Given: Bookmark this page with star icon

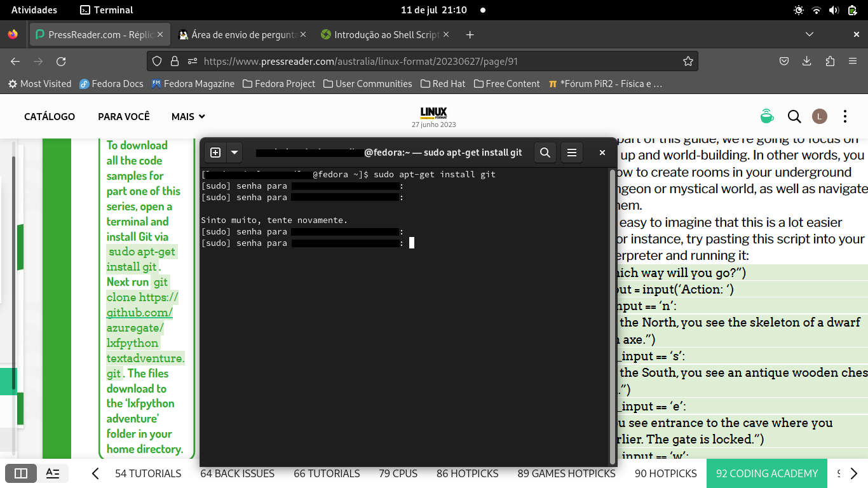Looking at the screenshot, I should 688,62.
